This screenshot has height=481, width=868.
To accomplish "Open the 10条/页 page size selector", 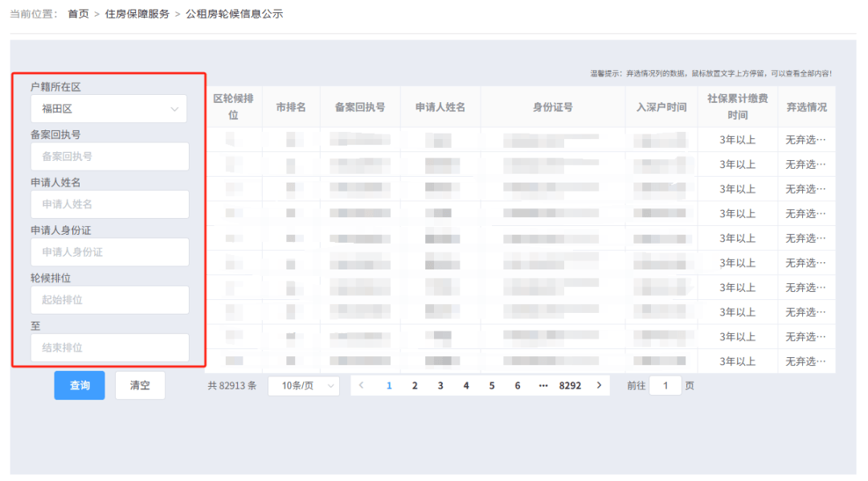I will point(303,385).
